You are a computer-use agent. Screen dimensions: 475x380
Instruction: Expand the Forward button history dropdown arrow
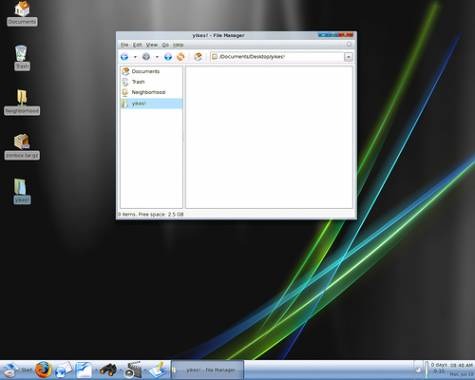coord(157,57)
